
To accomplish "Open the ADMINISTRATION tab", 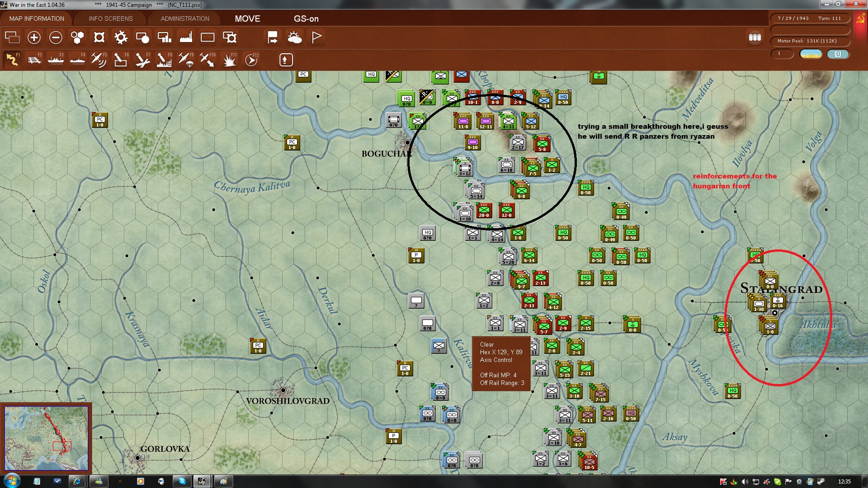I will pos(185,19).
